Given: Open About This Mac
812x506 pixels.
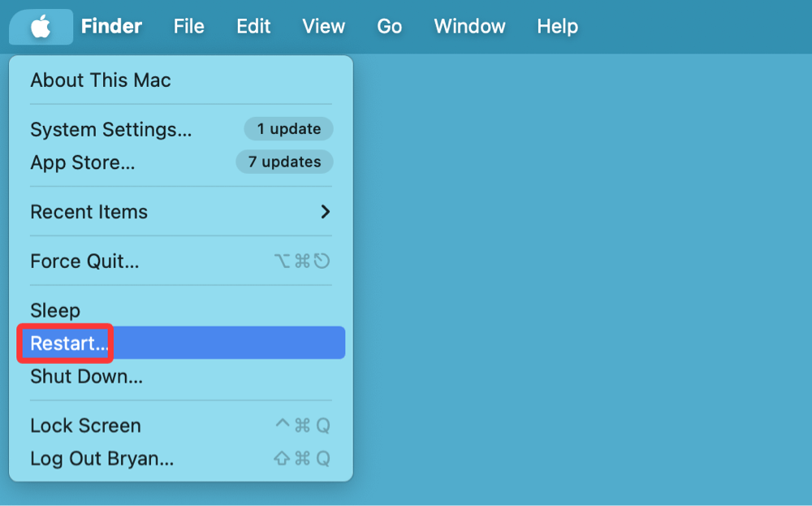Looking at the screenshot, I should click(x=100, y=80).
